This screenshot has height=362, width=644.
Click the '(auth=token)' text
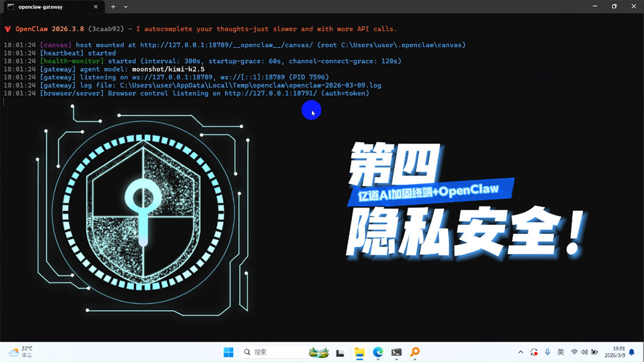[345, 93]
